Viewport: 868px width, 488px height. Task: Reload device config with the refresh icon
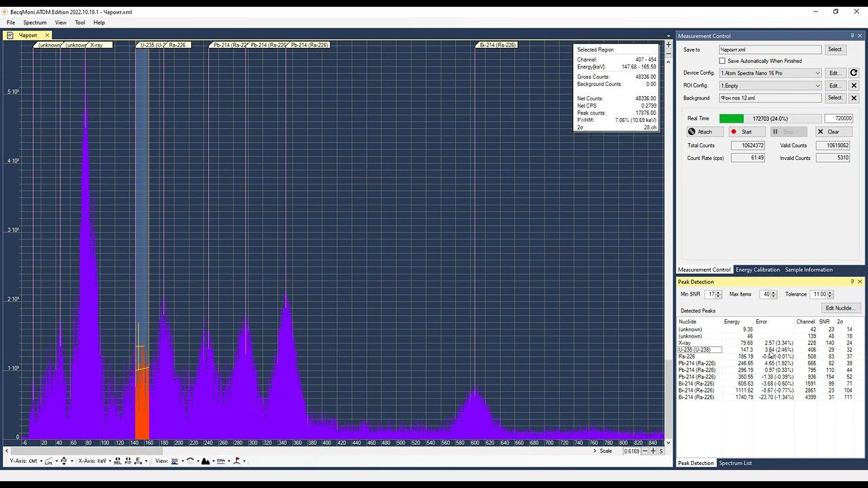pos(854,73)
